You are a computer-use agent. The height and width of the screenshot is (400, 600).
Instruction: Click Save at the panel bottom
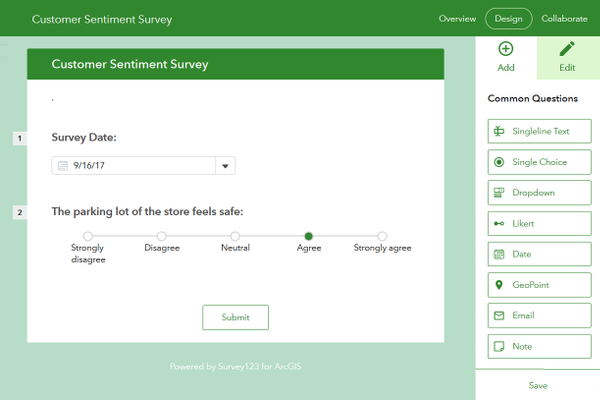point(538,385)
